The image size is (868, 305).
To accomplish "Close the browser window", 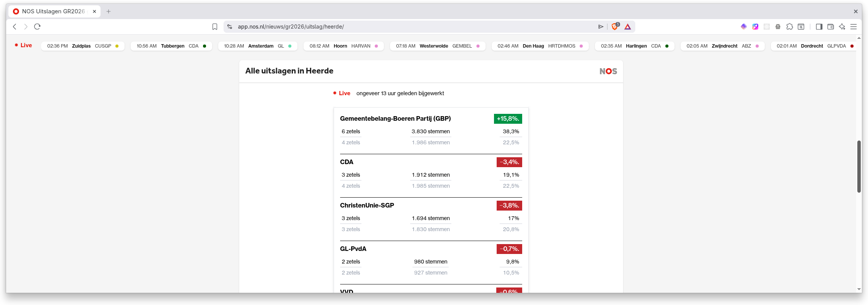I will (x=855, y=11).
